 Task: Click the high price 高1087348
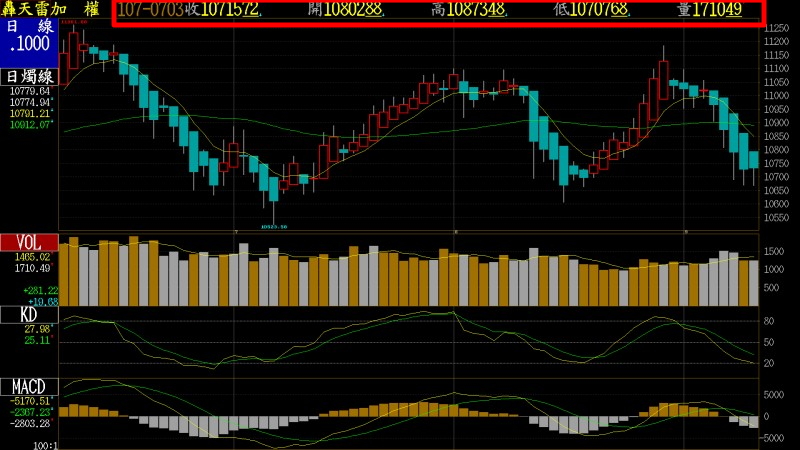pos(469,10)
